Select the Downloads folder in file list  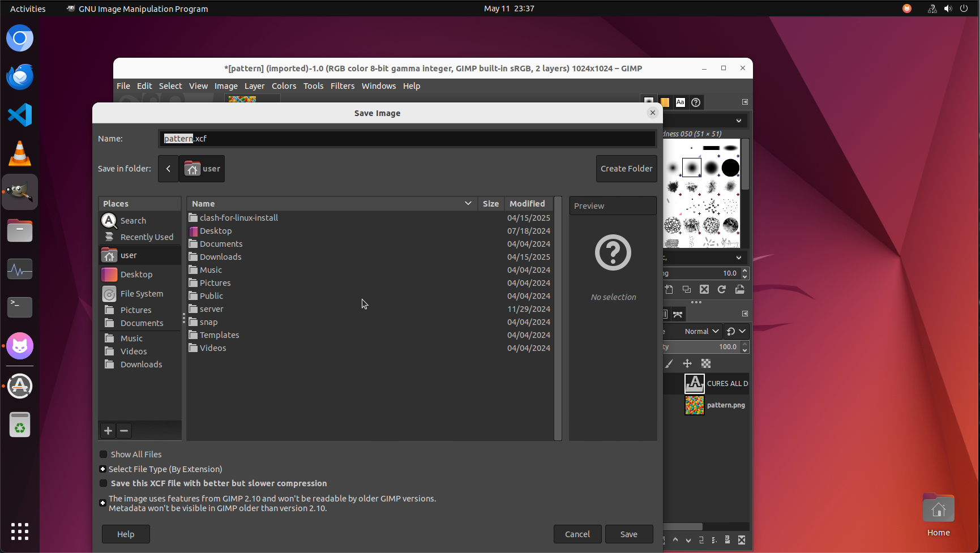[x=371, y=257]
